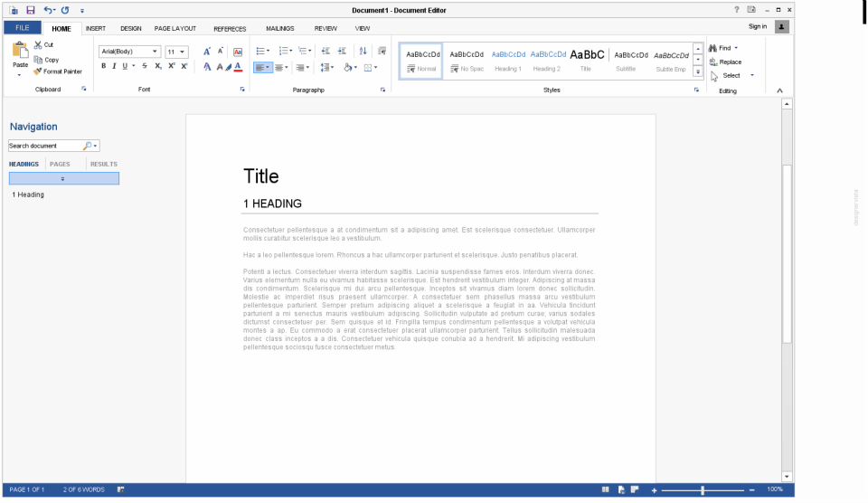The width and height of the screenshot is (868, 503).
Task: Open the Font dialog launcher
Action: point(242,90)
